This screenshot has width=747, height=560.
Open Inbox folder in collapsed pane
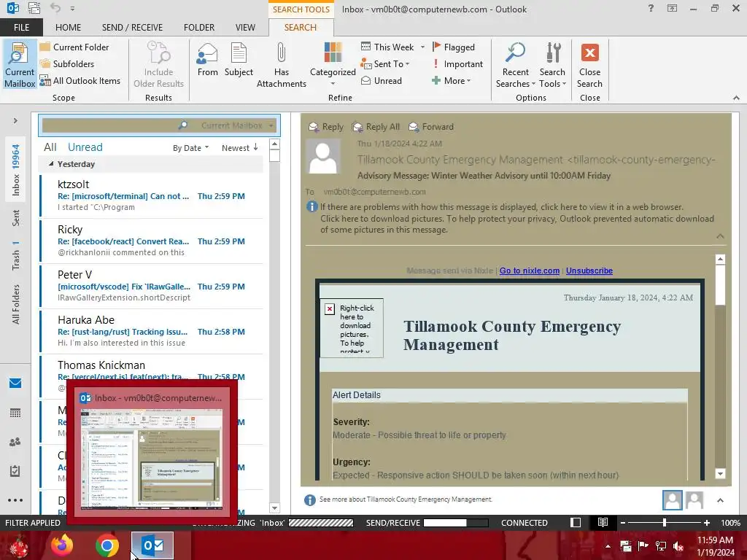pyautogui.click(x=16, y=170)
